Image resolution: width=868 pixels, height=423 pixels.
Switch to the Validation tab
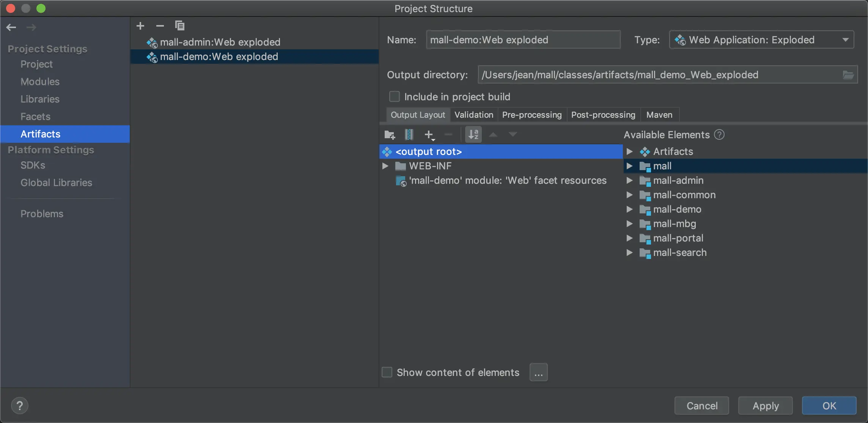point(473,115)
